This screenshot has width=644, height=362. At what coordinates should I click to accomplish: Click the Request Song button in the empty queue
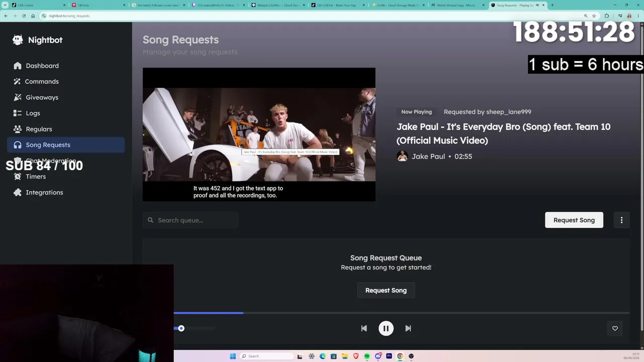coord(386,290)
